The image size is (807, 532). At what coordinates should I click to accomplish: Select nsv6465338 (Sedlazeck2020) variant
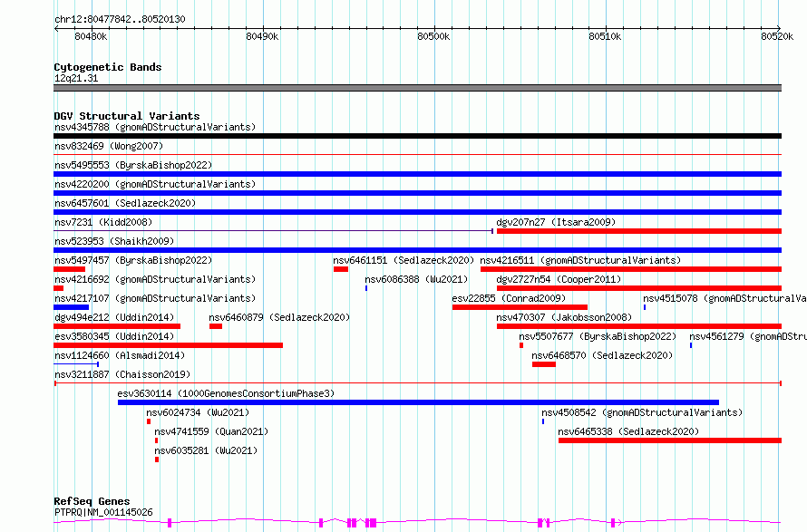[628, 431]
